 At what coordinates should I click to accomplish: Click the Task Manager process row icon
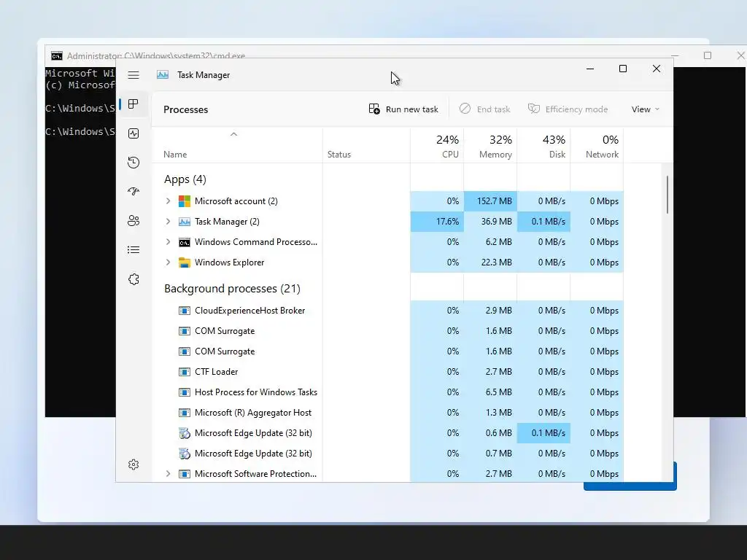pos(185,222)
